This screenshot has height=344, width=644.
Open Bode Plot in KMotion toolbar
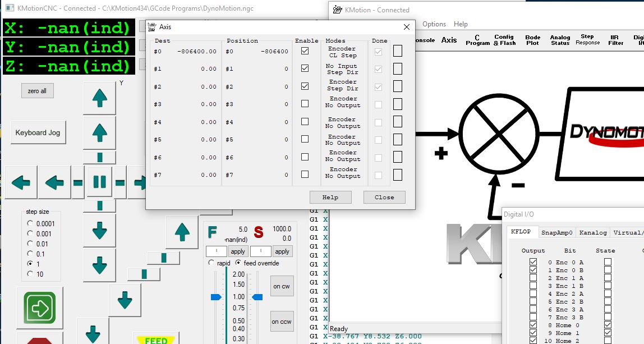[532, 40]
